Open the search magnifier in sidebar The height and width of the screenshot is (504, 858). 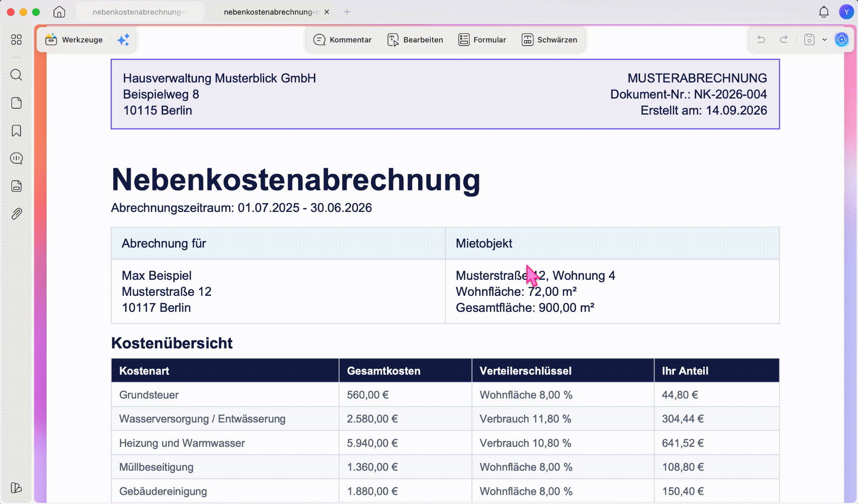click(x=16, y=75)
